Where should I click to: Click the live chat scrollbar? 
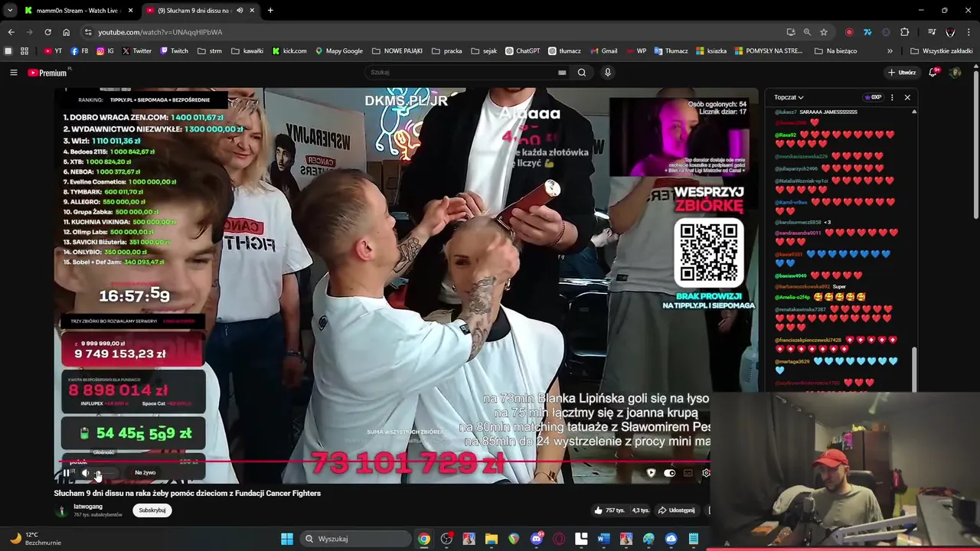[x=914, y=368]
